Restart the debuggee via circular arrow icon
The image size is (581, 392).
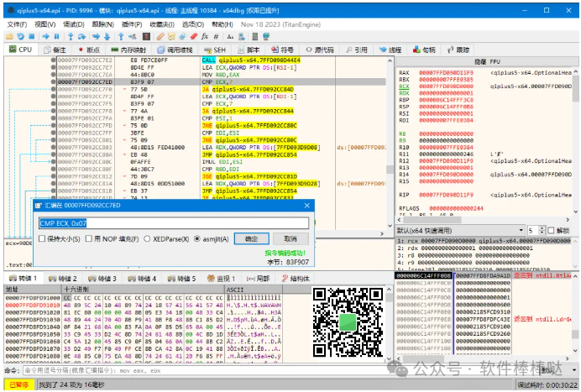[x=20, y=37]
